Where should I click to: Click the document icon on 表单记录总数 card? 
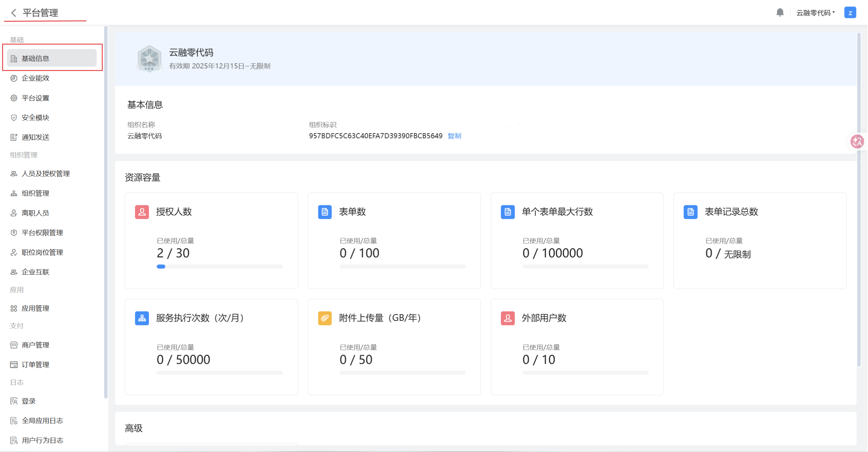point(690,212)
